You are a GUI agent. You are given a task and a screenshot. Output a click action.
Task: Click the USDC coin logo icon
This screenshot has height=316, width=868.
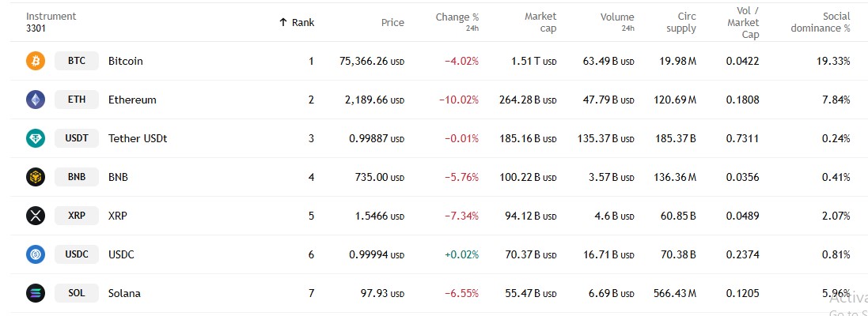coord(36,254)
